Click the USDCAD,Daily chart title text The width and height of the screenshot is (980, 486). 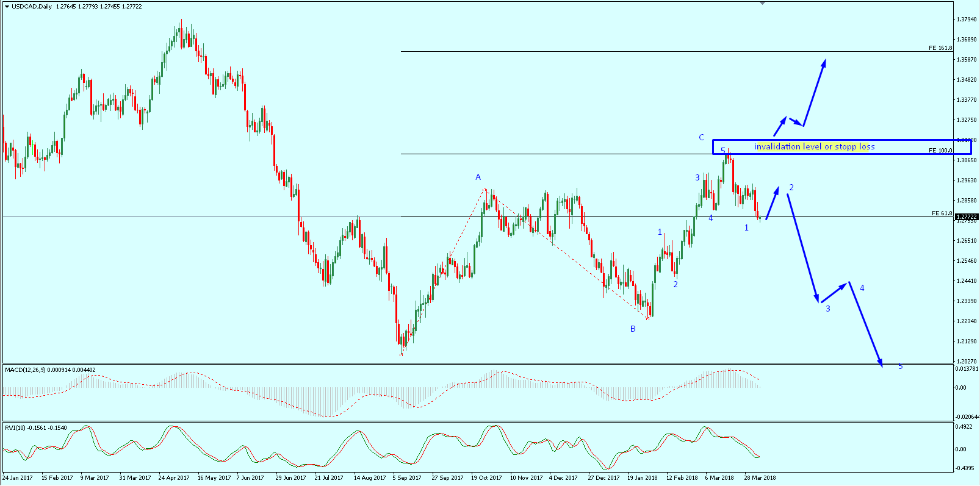pyautogui.click(x=32, y=7)
